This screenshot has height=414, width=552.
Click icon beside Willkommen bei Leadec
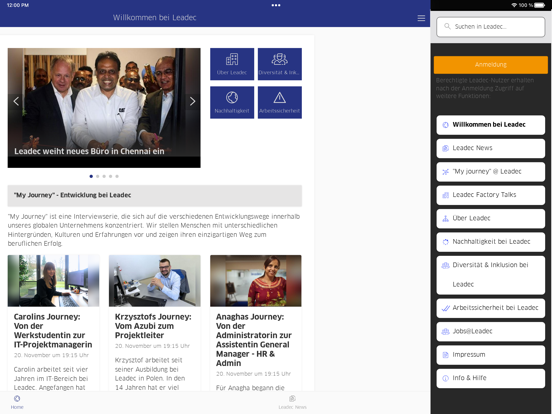point(445,125)
